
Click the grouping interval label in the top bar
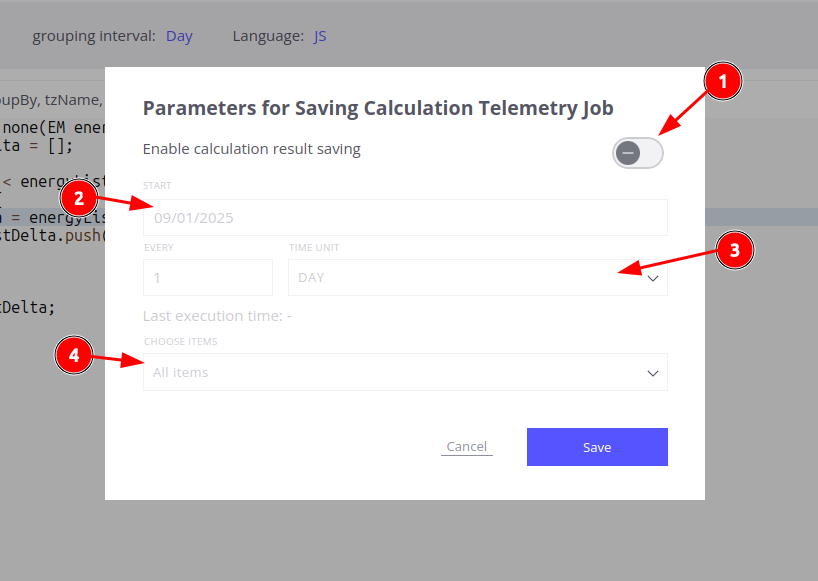[x=94, y=36]
